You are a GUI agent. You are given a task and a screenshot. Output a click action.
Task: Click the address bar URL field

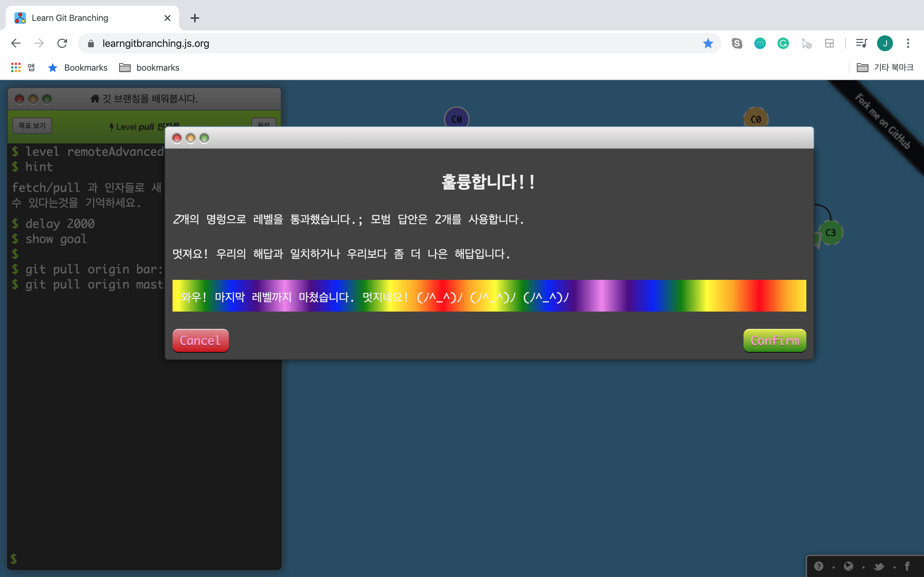(x=382, y=44)
